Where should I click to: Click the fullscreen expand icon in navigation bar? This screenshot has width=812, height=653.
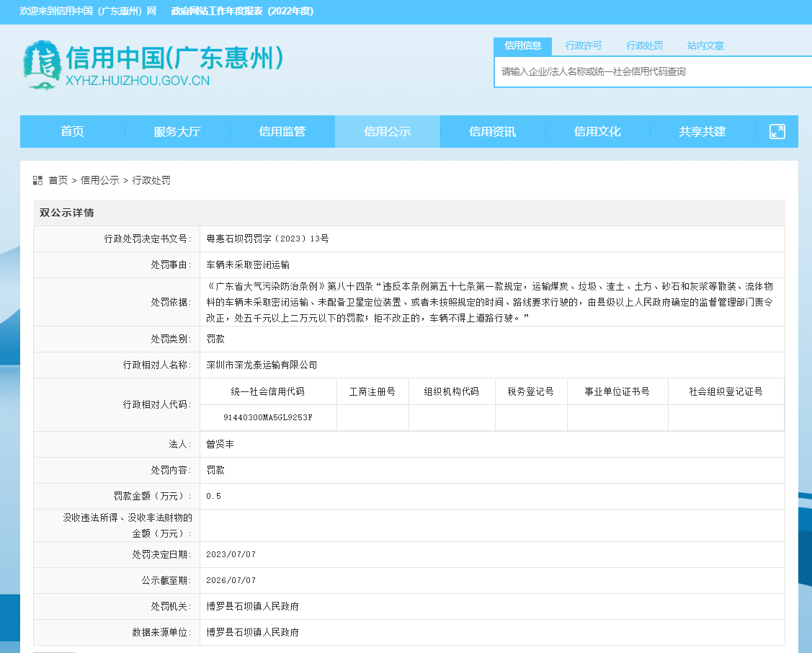(777, 131)
